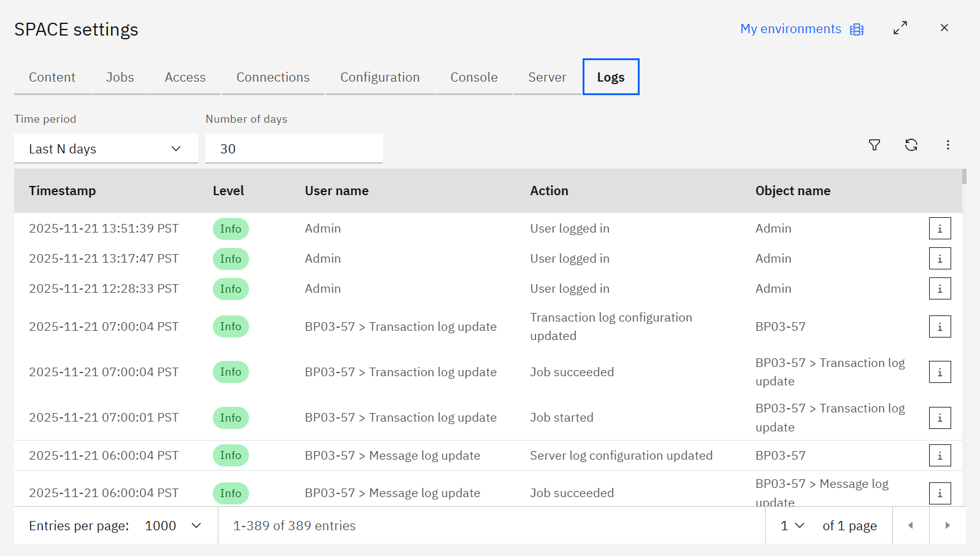This screenshot has width=980, height=556.
Task: Go to previous page arrow
Action: [x=911, y=525]
